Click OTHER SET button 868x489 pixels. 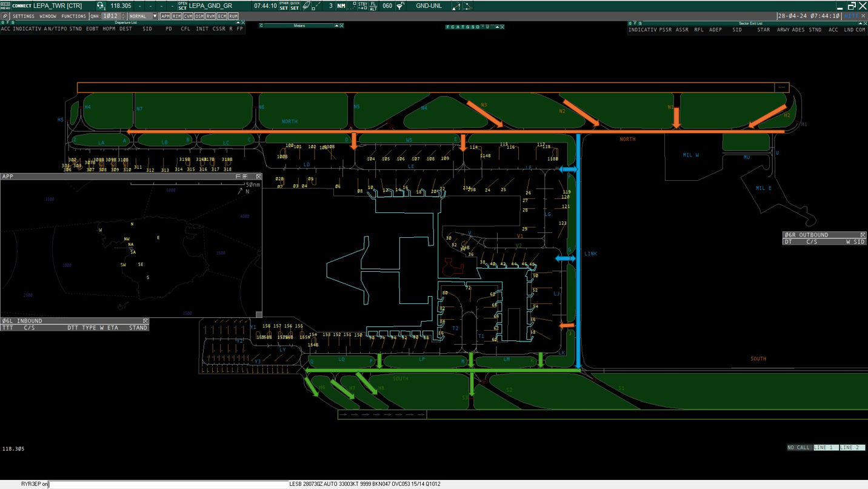tap(284, 6)
